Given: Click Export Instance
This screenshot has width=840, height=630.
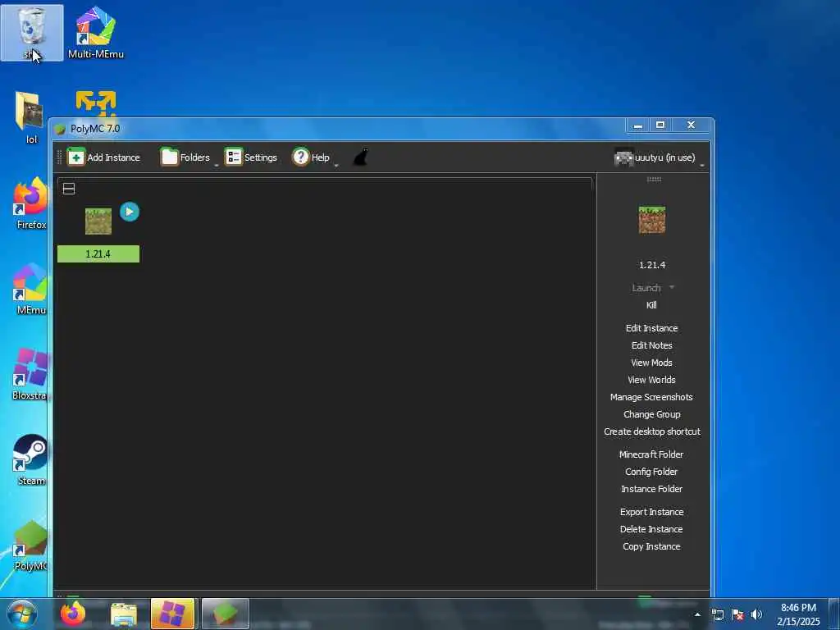Looking at the screenshot, I should point(652,512).
